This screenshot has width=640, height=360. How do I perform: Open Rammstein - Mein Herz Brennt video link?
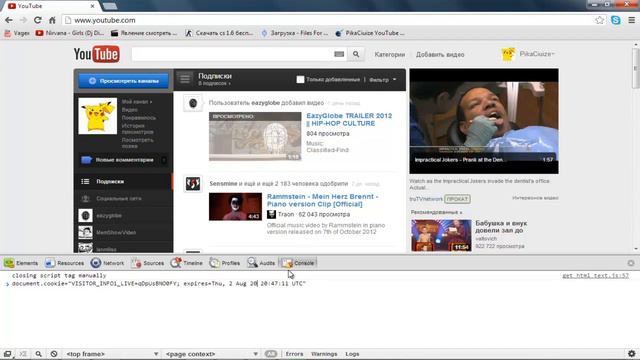point(322,200)
